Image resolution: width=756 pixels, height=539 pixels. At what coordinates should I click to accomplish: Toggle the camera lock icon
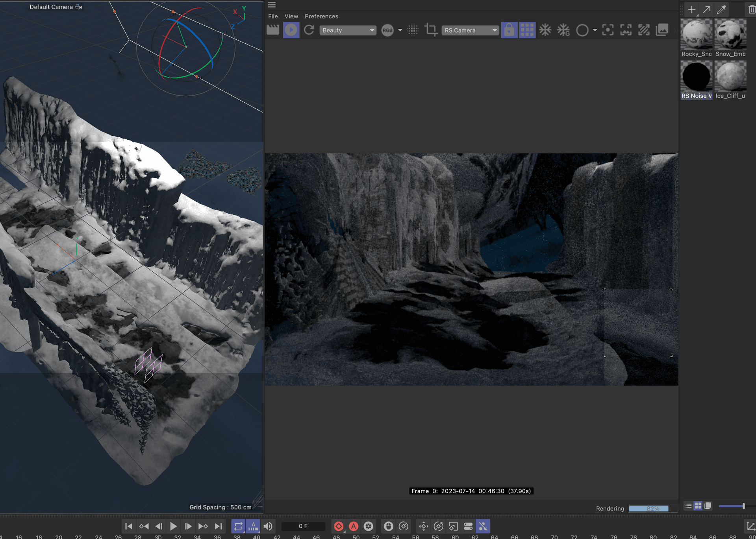pyautogui.click(x=509, y=30)
